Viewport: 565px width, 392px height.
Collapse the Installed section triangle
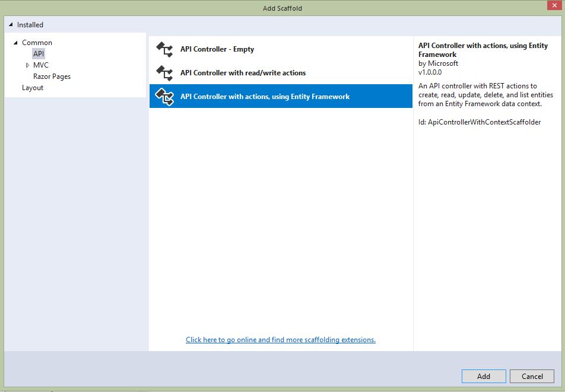coord(11,25)
